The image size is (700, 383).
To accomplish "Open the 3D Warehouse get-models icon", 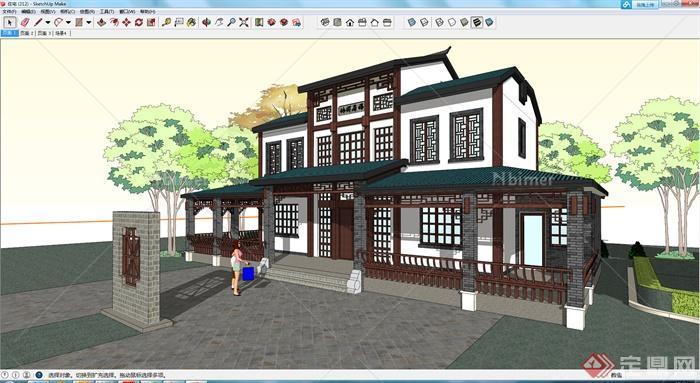I will pyautogui.click(x=271, y=22).
